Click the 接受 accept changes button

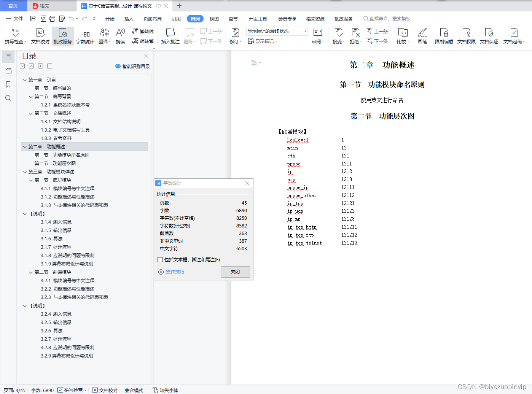(338, 36)
